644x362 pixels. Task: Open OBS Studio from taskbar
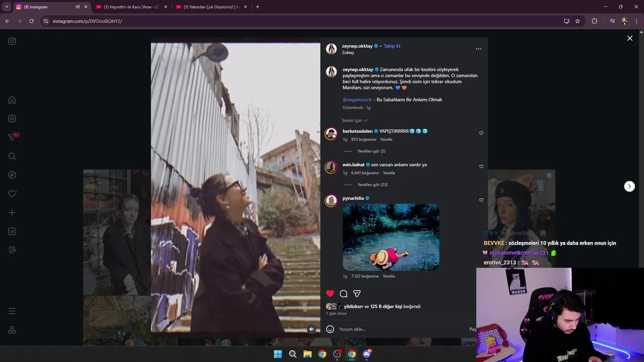click(337, 354)
